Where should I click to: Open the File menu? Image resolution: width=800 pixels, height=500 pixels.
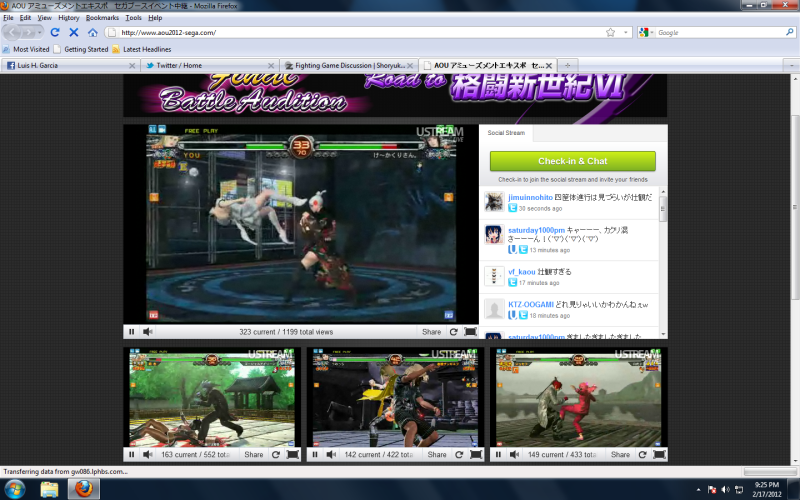point(8,17)
